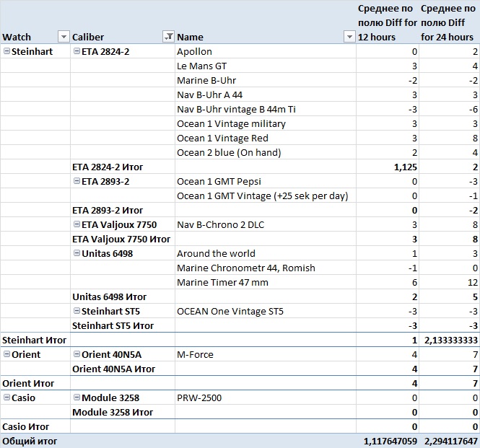Screen dimensions: 480x448
Task: Collapse the Unitas 6498 group
Action: tap(77, 253)
